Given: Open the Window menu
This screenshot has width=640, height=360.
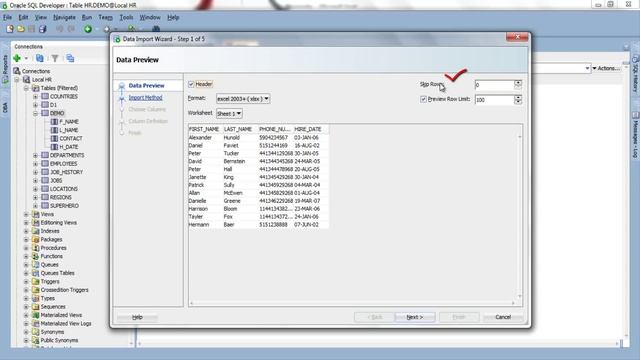Looking at the screenshot, I should click(150, 18).
